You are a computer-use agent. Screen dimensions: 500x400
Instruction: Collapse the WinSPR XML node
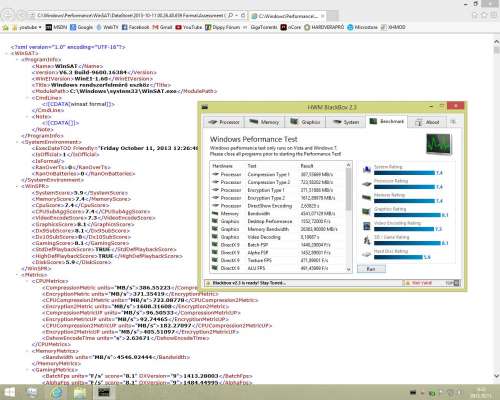coord(17,186)
